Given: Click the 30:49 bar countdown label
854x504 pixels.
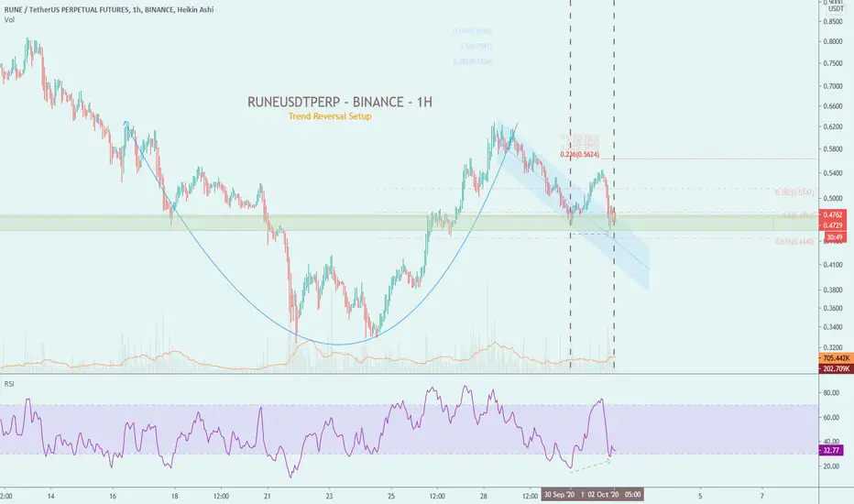Looking at the screenshot, I should click(834, 237).
